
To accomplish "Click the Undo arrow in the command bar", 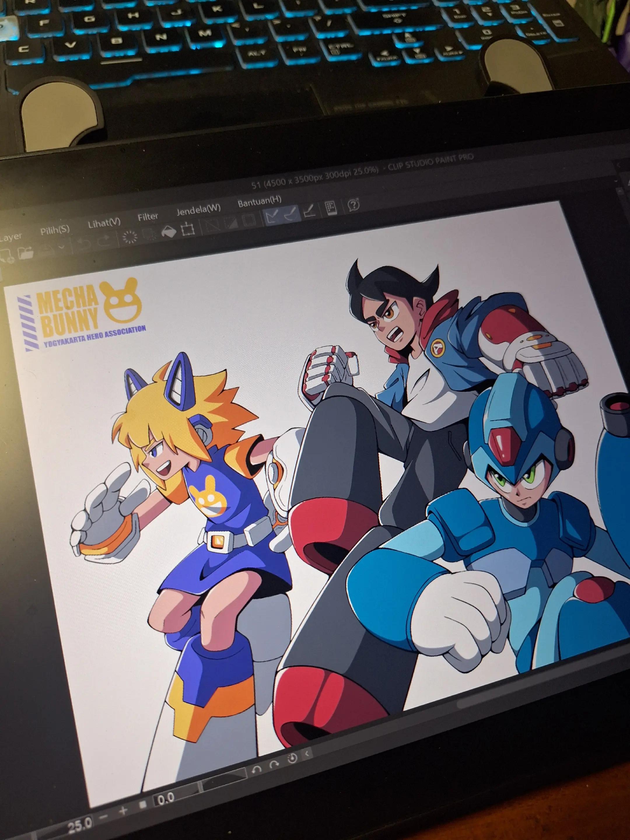I will point(84,244).
